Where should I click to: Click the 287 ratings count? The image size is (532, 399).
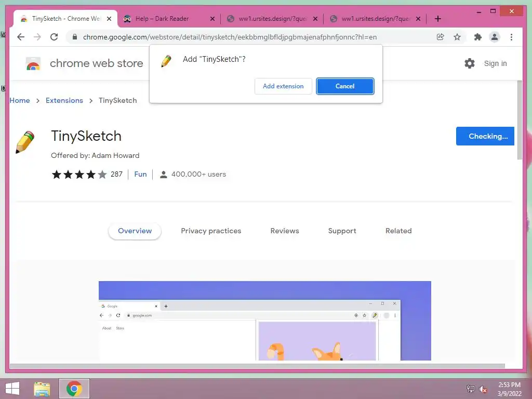coord(116,175)
